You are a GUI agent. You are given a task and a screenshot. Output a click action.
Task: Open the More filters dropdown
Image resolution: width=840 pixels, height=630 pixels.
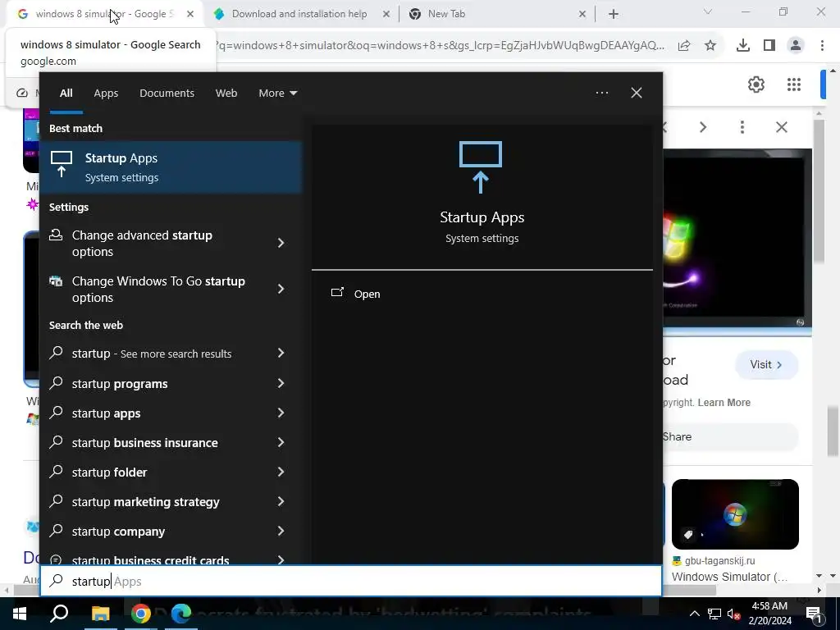click(277, 94)
